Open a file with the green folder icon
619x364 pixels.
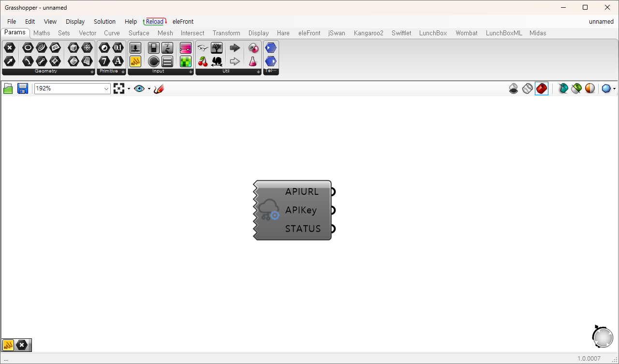tap(8, 88)
